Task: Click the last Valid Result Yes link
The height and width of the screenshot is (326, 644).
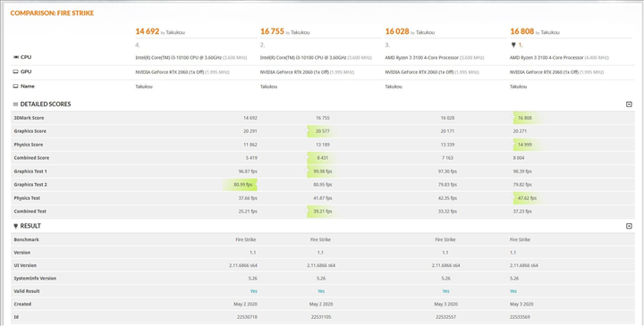Action: tap(513, 291)
